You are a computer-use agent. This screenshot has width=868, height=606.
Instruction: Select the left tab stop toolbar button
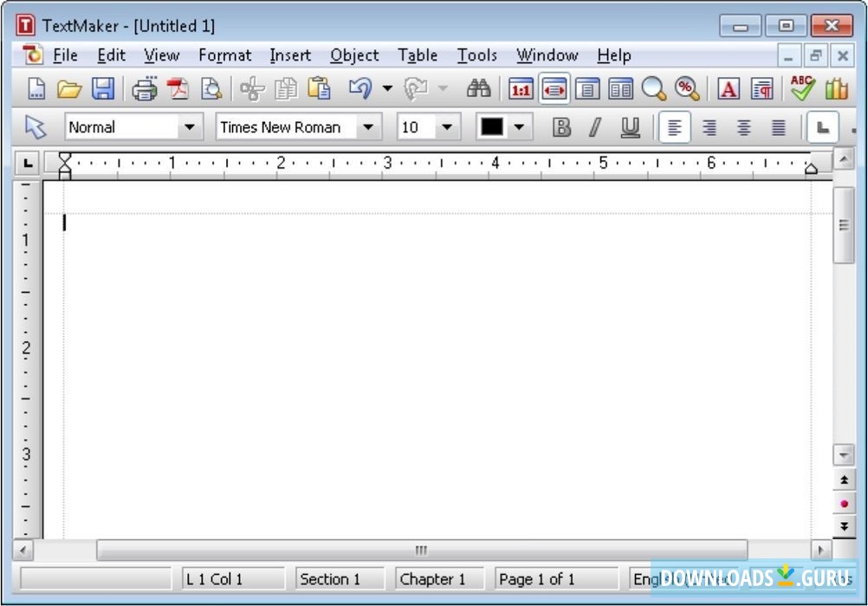(x=823, y=127)
